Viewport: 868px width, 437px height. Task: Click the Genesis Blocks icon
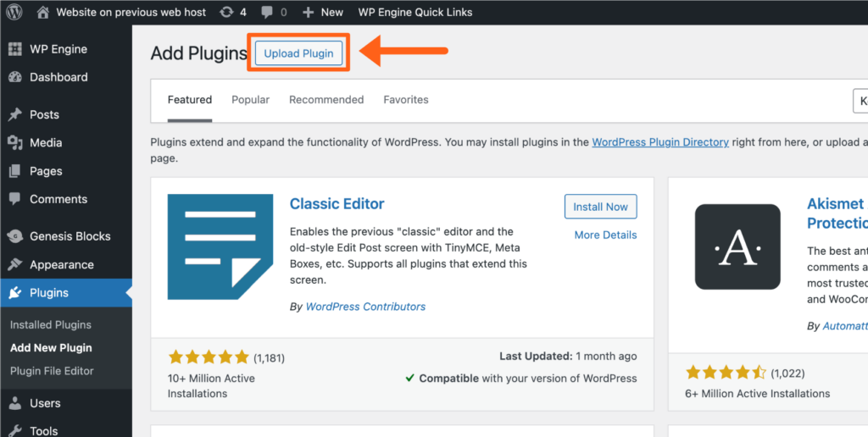pyautogui.click(x=14, y=236)
